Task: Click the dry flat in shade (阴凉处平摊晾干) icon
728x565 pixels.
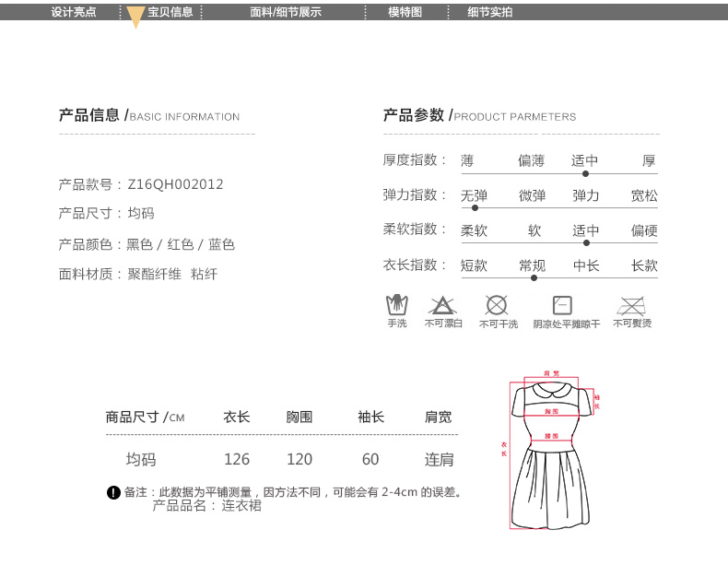Action: coord(562,305)
